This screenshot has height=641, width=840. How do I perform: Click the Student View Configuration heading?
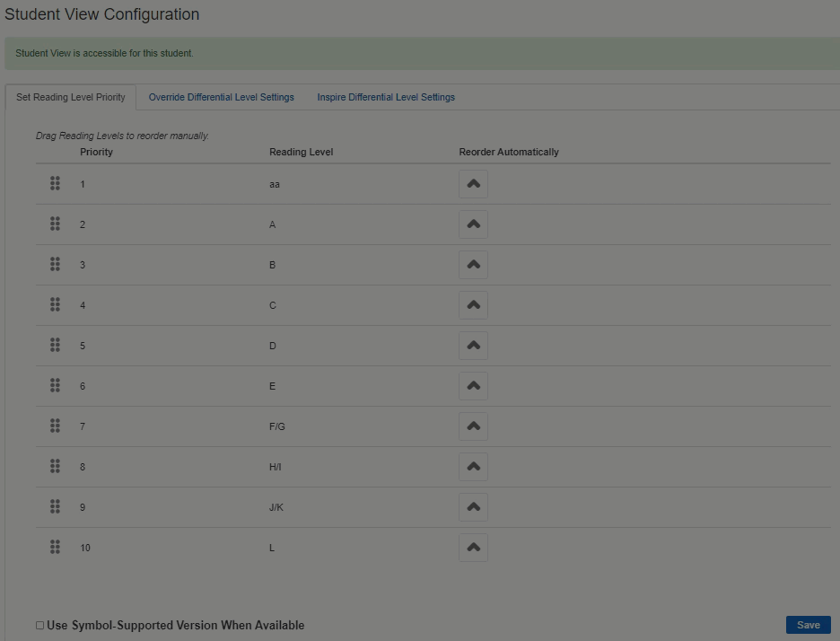(101, 14)
